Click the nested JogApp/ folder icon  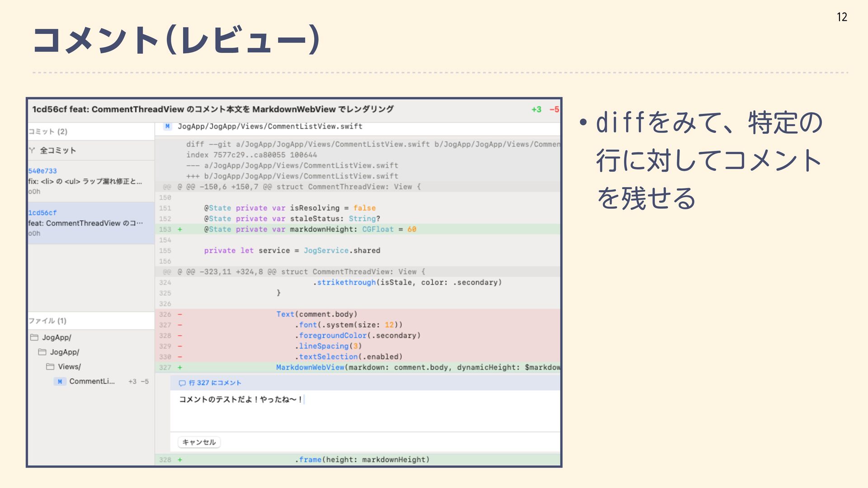point(42,352)
